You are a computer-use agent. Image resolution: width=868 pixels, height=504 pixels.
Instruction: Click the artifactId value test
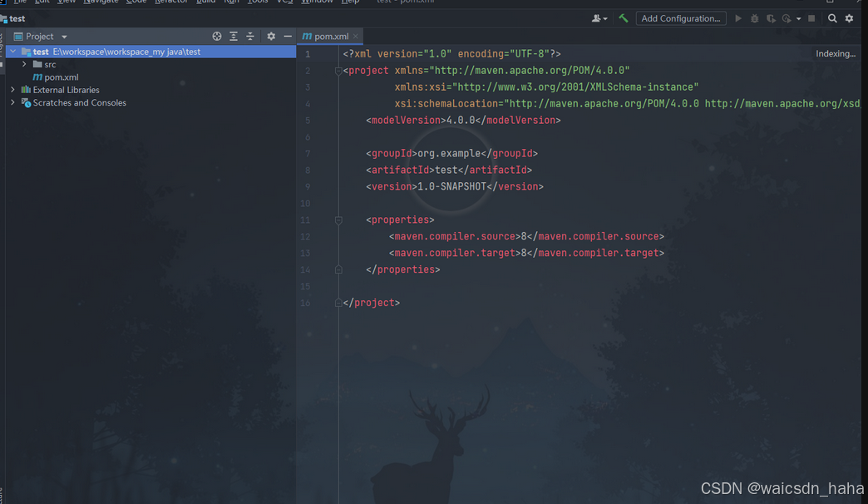(x=446, y=170)
